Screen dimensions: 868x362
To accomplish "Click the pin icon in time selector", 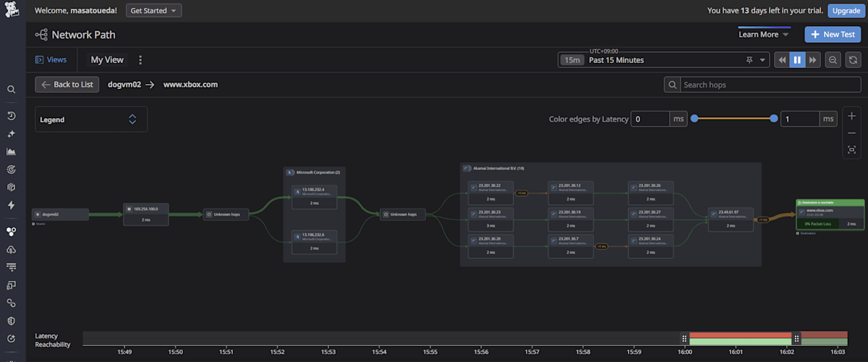I will (749, 60).
